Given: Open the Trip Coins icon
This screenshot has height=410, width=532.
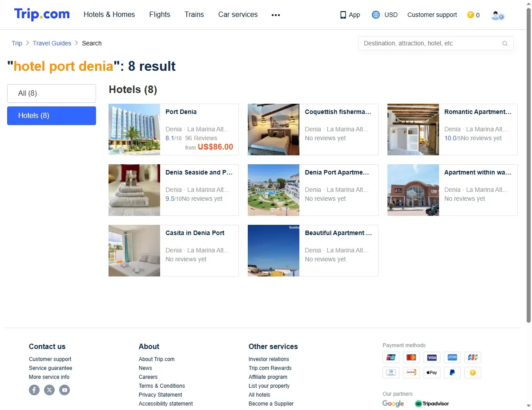Looking at the screenshot, I should point(470,15).
